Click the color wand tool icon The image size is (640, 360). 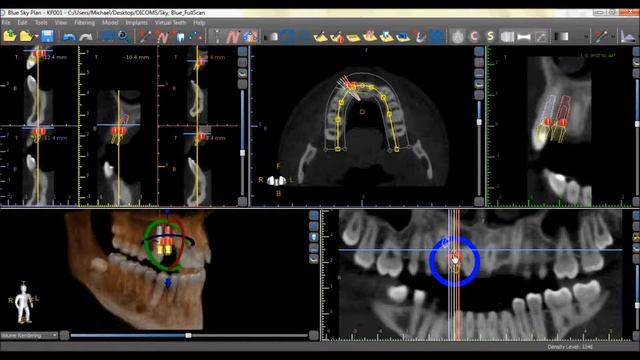601,36
